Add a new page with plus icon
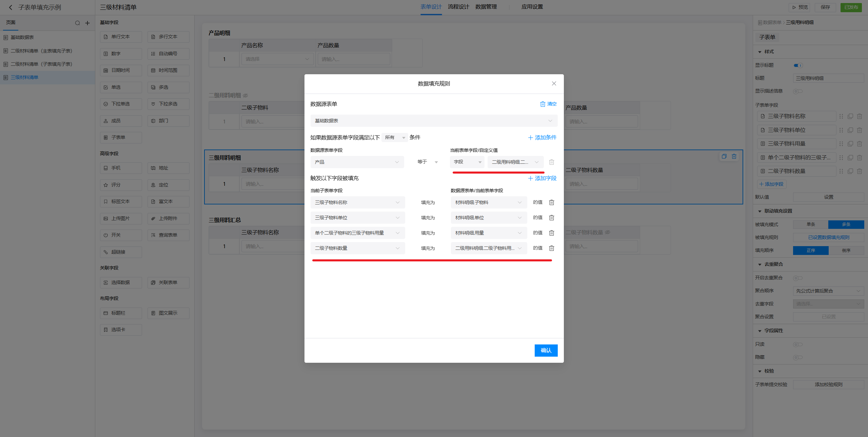The height and width of the screenshot is (437, 868). point(87,23)
